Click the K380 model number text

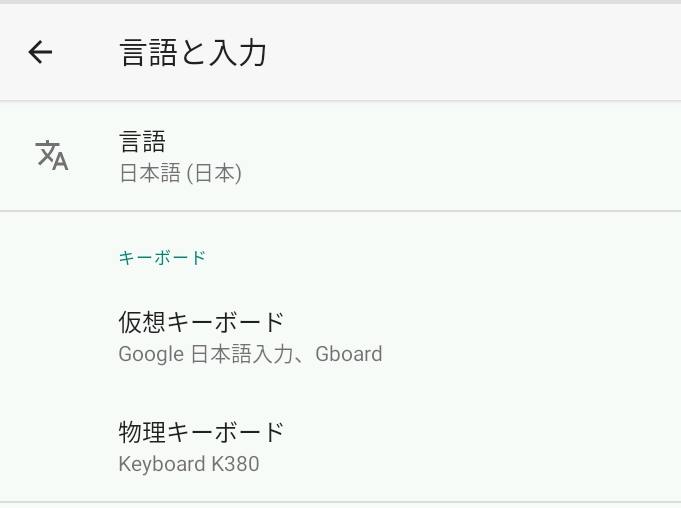tap(235, 464)
